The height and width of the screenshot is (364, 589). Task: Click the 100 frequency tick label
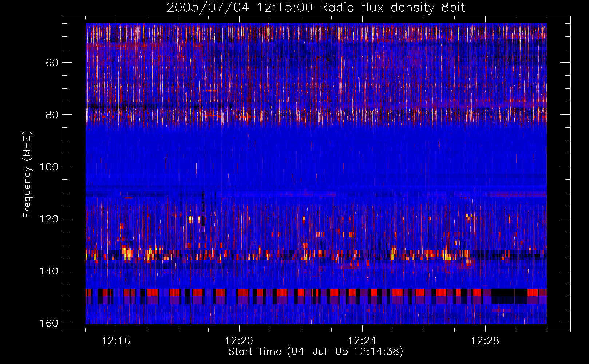click(x=49, y=167)
